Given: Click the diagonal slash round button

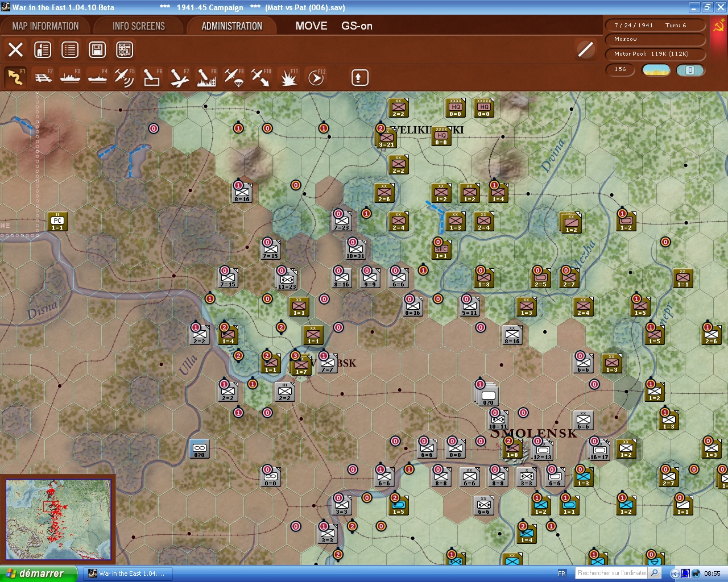Looking at the screenshot, I should click(x=585, y=49).
